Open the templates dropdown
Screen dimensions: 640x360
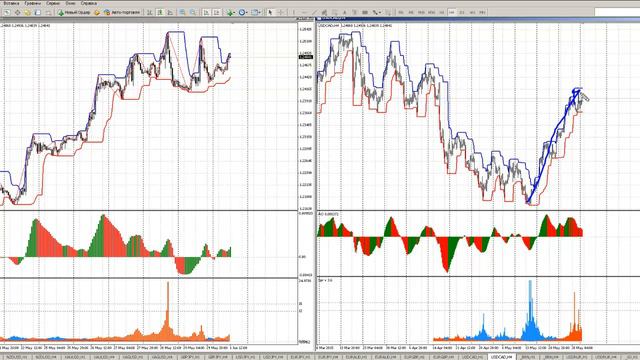pyautogui.click(x=256, y=13)
